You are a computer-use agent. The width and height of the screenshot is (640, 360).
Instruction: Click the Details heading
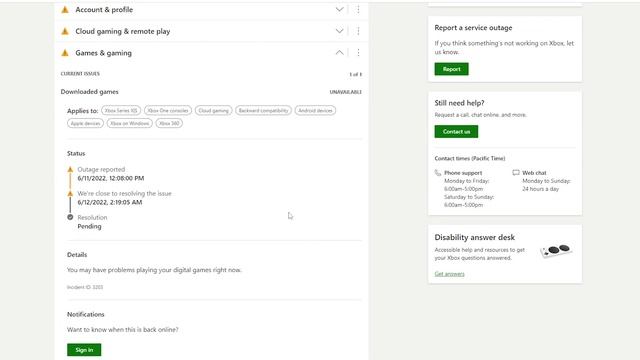click(77, 255)
